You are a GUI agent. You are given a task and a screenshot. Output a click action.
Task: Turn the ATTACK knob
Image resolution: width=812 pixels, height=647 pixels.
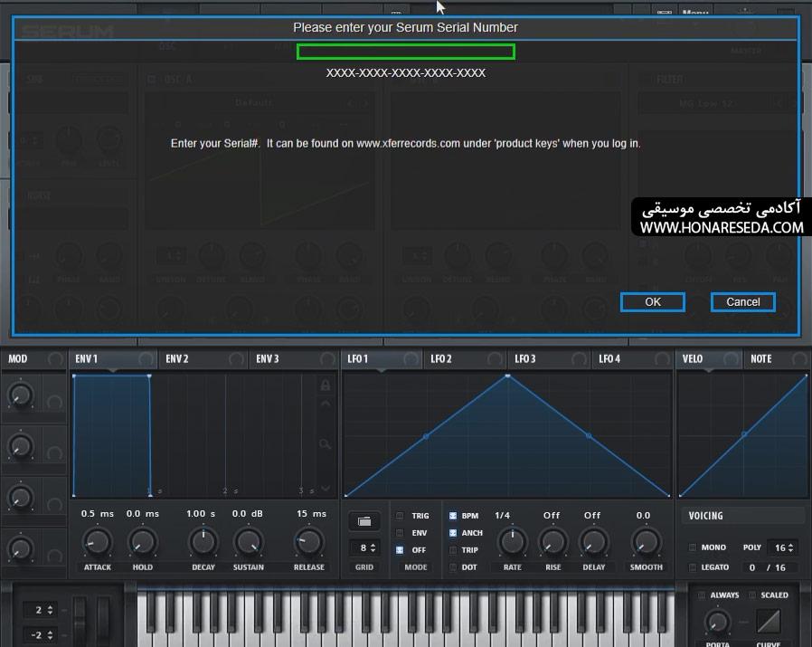[x=98, y=542]
